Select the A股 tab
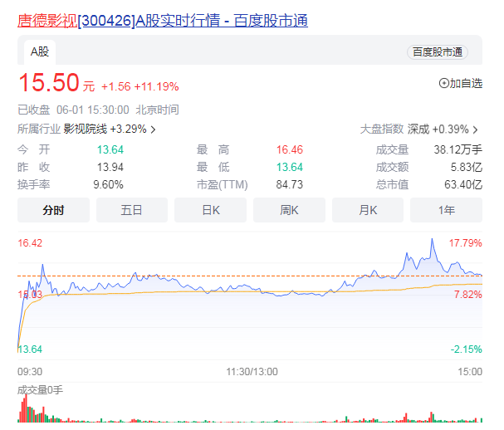 pyautogui.click(x=40, y=51)
